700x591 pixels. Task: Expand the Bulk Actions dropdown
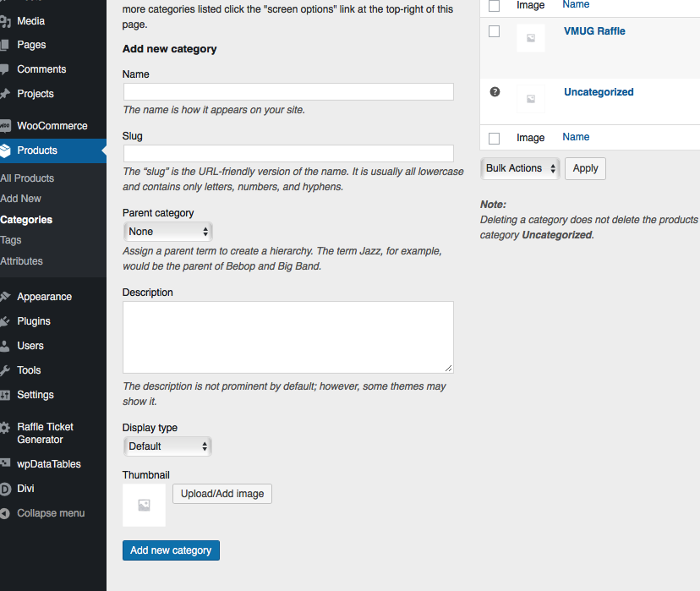[x=520, y=168]
